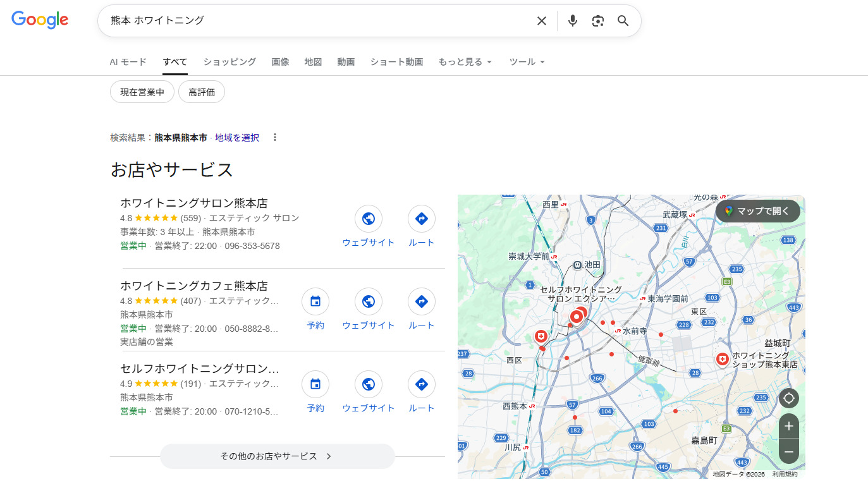Image resolution: width=868 pixels, height=486 pixels.
Task: Get ルート directions to ホワイトニングカフェ熊本店
Action: pos(421,301)
